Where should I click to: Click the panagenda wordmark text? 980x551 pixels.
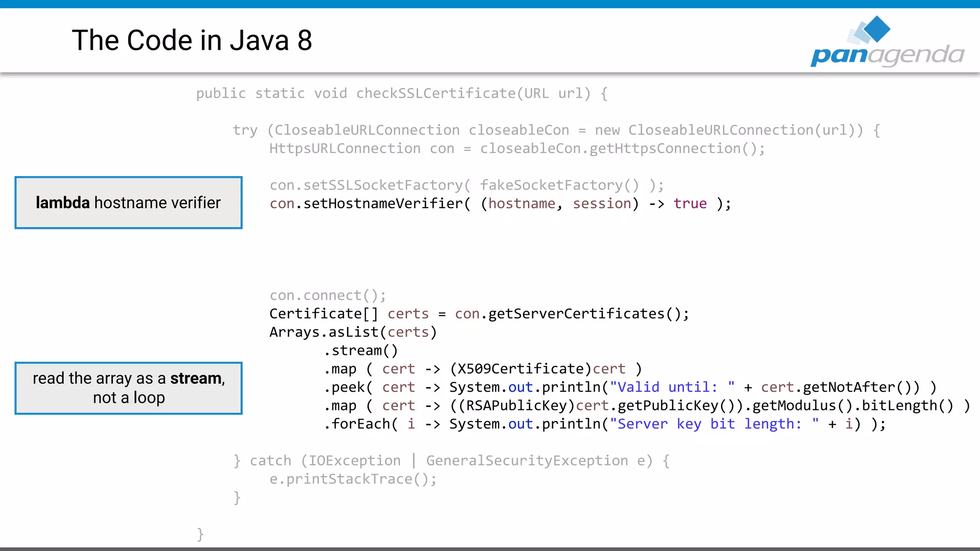(x=887, y=55)
